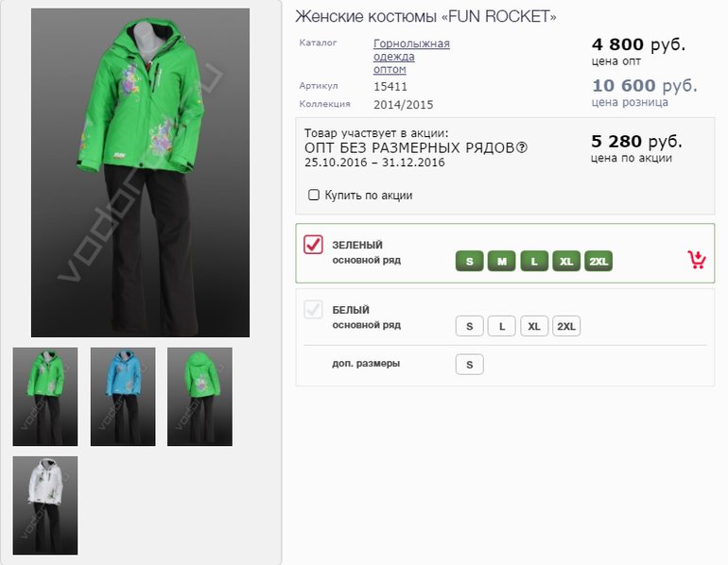Enable the 'Купить по акции' checkbox
728x565 pixels.
tap(314, 196)
